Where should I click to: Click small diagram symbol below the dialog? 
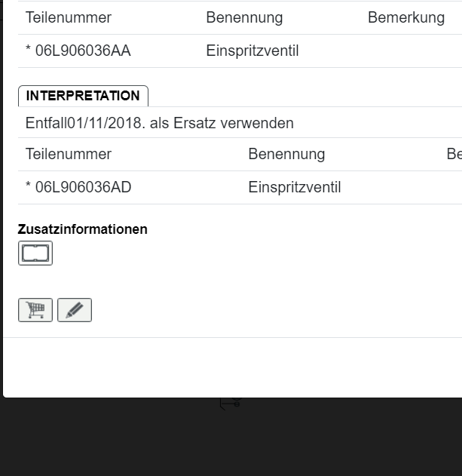[230, 404]
